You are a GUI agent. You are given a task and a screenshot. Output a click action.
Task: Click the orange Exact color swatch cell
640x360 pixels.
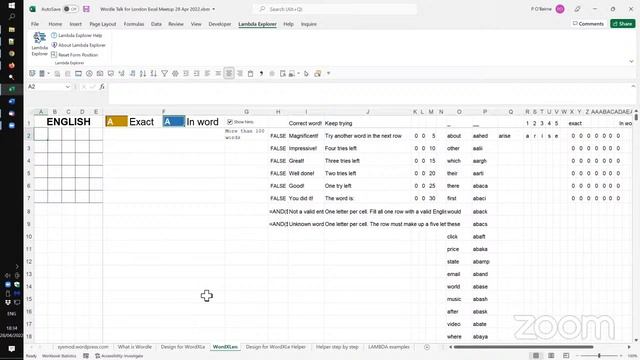pyautogui.click(x=116, y=122)
